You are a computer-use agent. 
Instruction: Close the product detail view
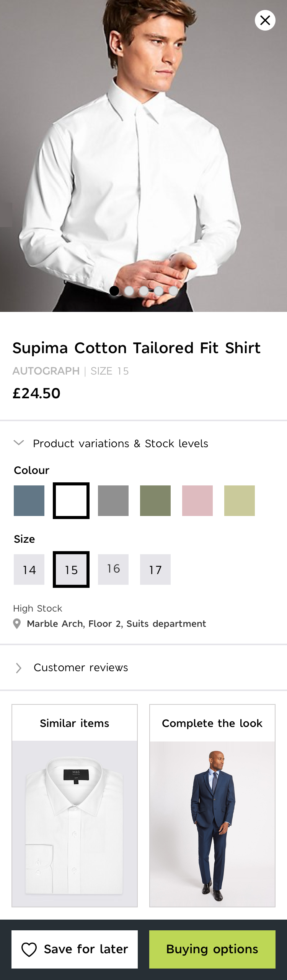[265, 20]
